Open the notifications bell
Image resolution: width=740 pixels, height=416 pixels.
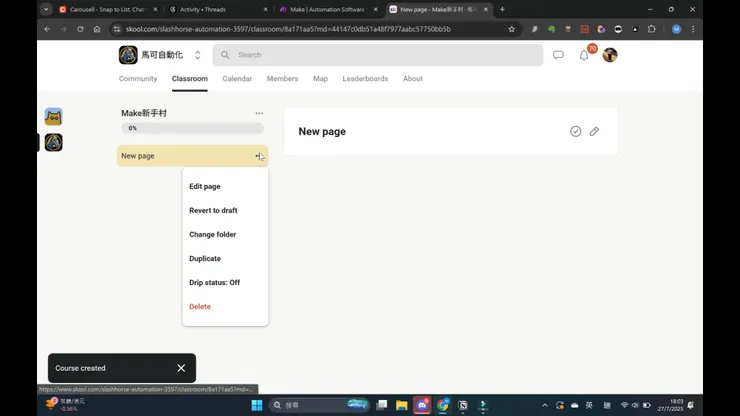pyautogui.click(x=584, y=55)
